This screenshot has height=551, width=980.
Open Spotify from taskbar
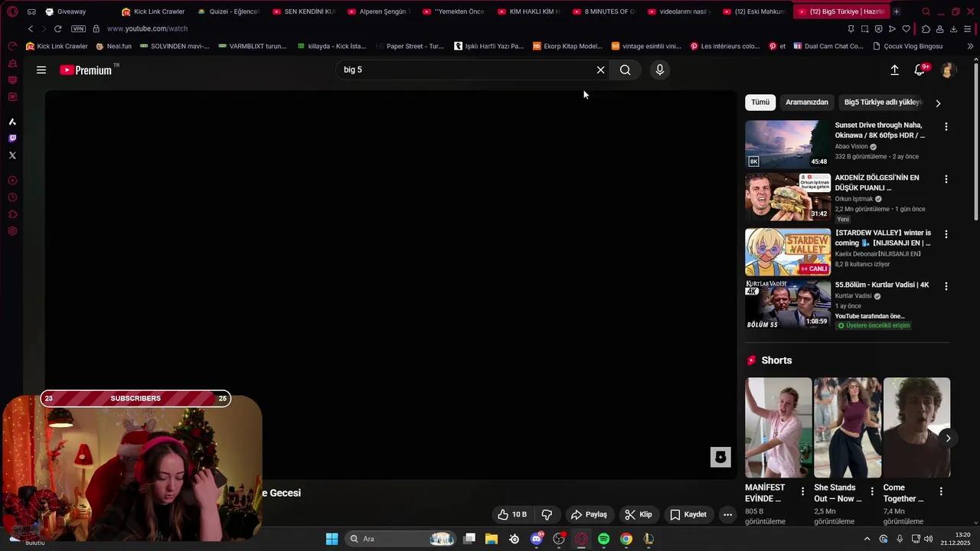point(603,539)
